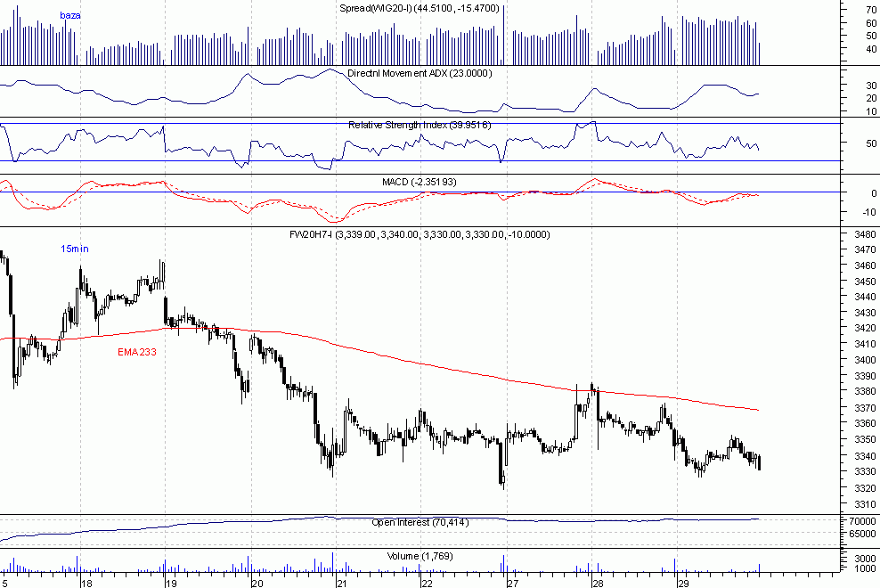
Task: Click date marker 18 on time axis
Action: point(86,583)
